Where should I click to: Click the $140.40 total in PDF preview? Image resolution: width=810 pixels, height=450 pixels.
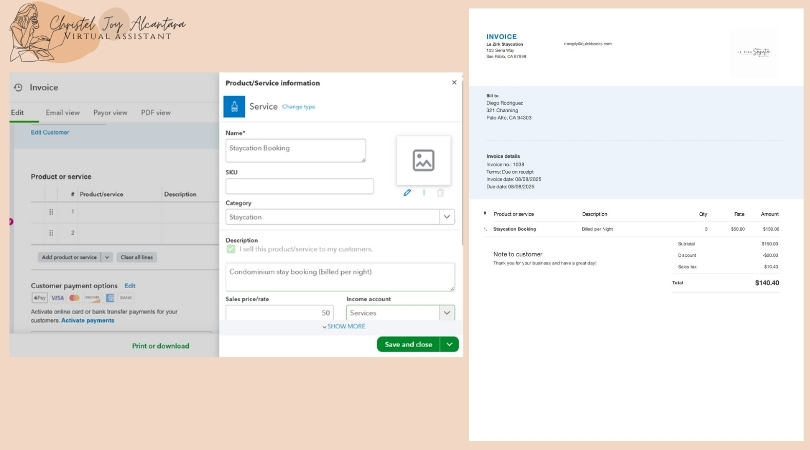767,283
